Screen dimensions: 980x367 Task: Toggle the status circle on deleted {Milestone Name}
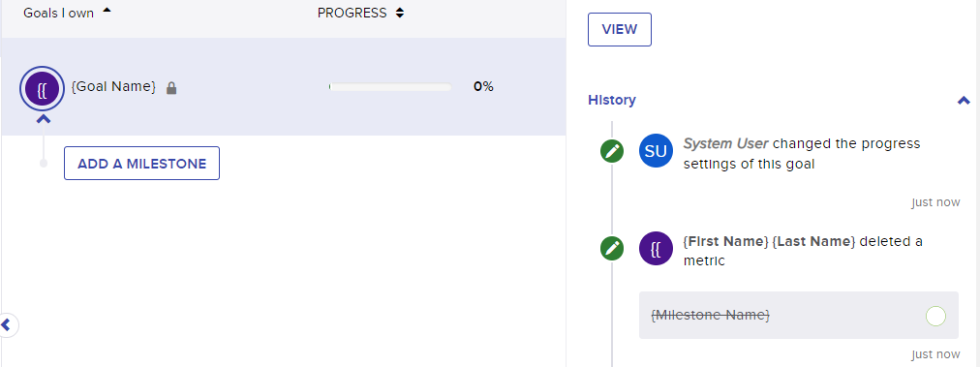[x=935, y=316]
